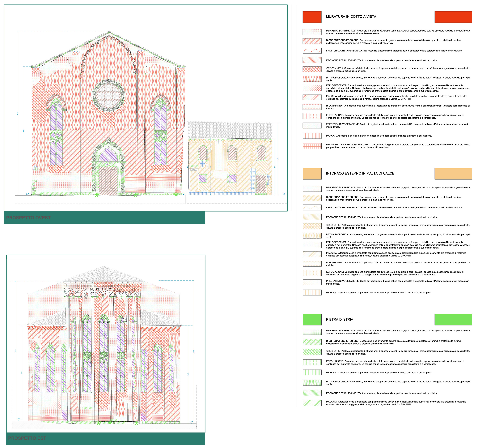Click PIETRA D'ISTRIA section heading
478x448 pixels.
pyautogui.click(x=339, y=320)
